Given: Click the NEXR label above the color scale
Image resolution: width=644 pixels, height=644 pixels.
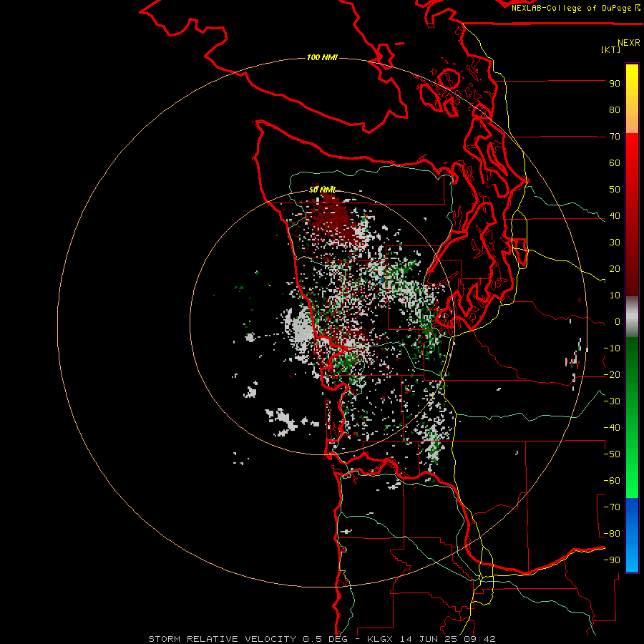Looking at the screenshot, I should (x=629, y=43).
